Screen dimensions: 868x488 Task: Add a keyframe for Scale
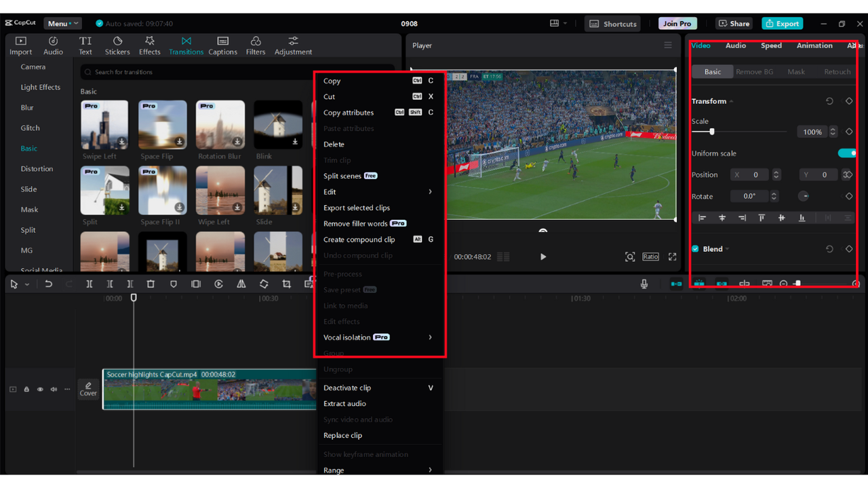coord(849,132)
